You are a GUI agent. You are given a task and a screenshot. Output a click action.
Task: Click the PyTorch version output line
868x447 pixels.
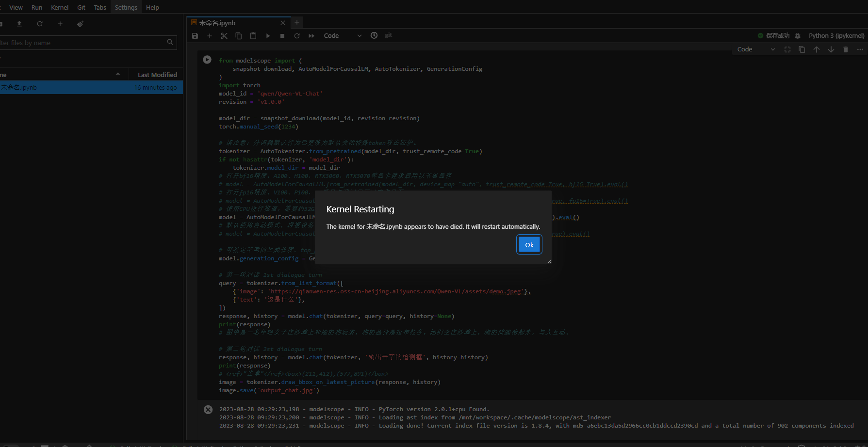click(x=354, y=409)
